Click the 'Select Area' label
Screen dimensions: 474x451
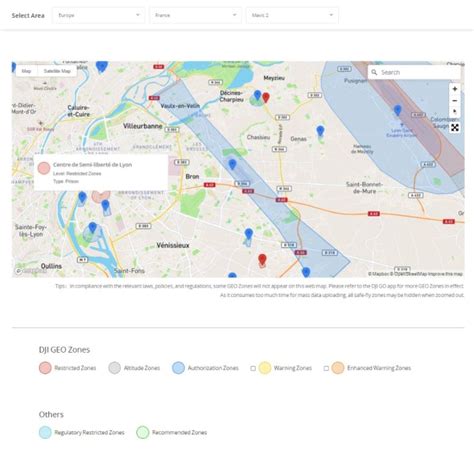28,16
